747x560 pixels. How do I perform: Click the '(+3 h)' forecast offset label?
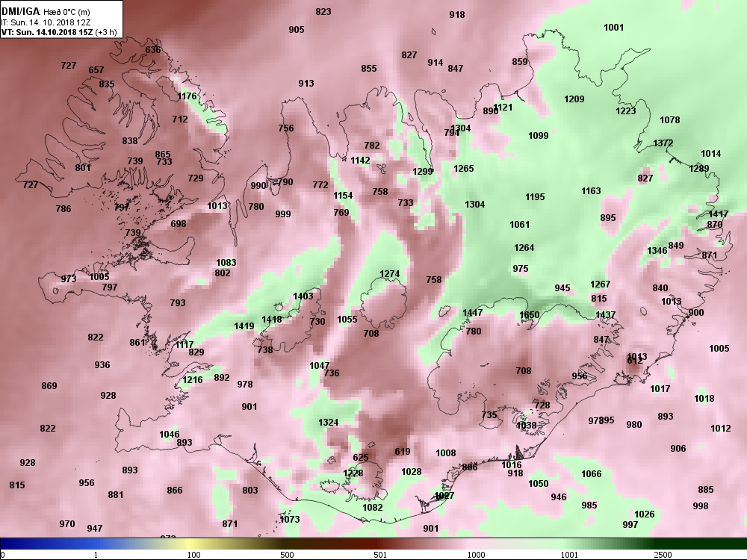(x=106, y=32)
